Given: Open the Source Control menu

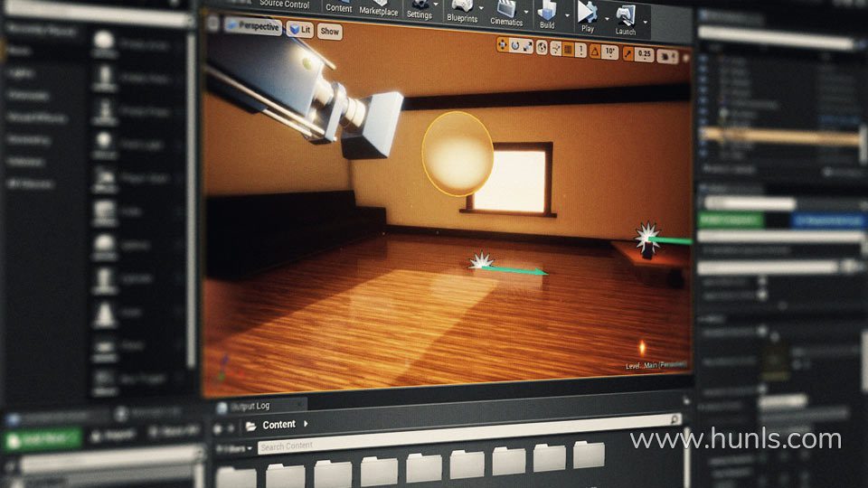Looking at the screenshot, I should point(284,4).
